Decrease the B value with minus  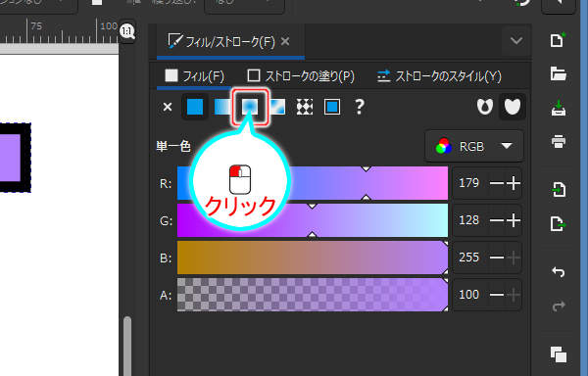point(497,258)
